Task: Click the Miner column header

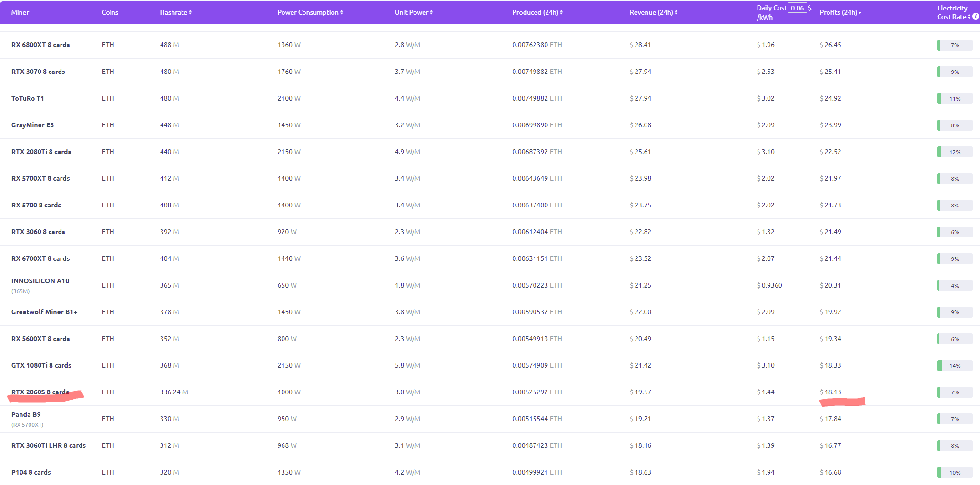Action: click(20, 12)
